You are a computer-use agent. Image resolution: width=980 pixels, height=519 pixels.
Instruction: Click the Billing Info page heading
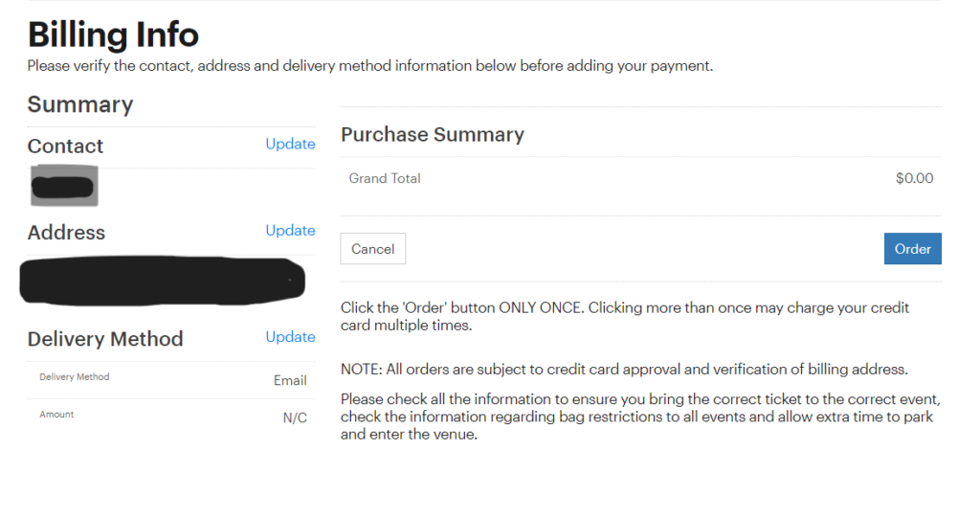click(x=113, y=35)
